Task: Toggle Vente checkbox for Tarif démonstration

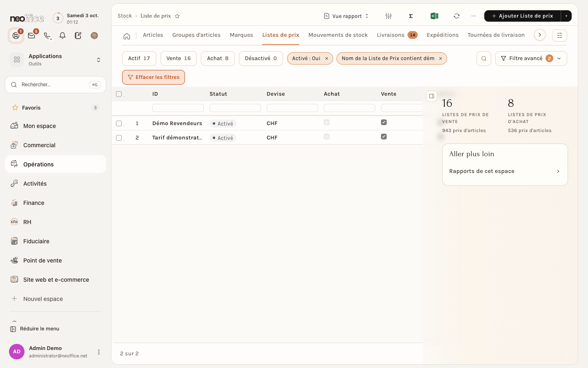Action: click(x=384, y=137)
